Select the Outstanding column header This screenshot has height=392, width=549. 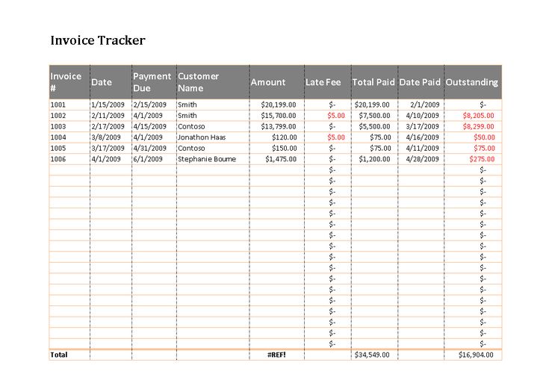coord(473,82)
